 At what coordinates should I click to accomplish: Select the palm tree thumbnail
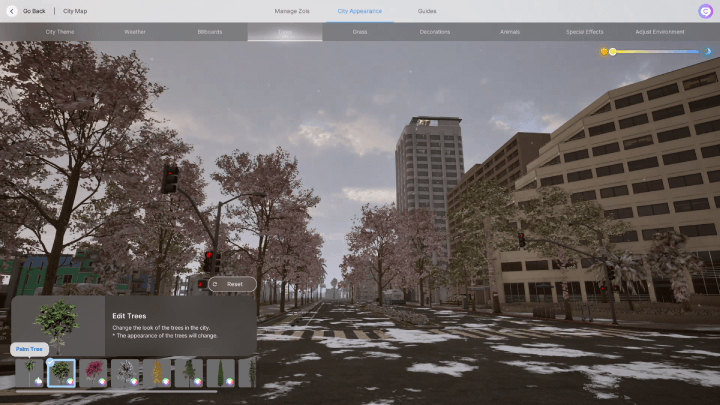tap(29, 373)
